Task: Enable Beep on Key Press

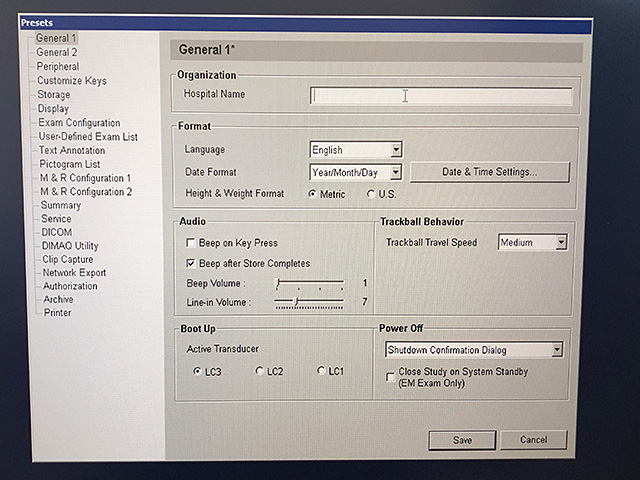Action: 191,243
